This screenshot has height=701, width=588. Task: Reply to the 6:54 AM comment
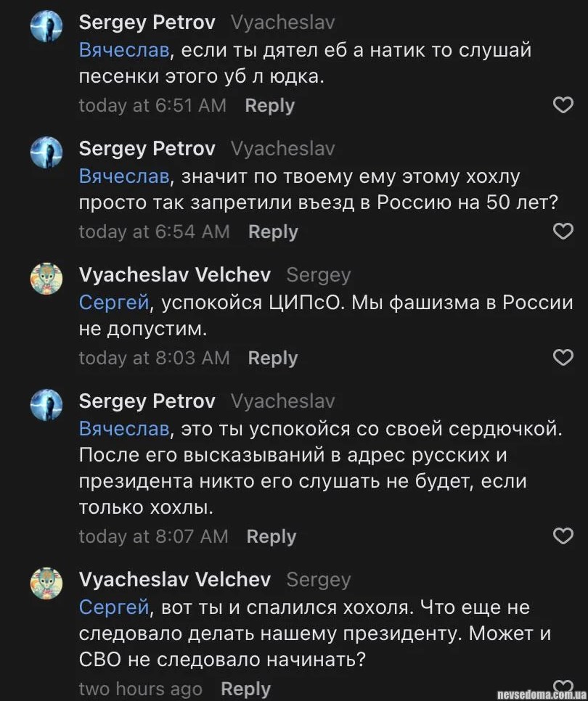click(x=273, y=232)
